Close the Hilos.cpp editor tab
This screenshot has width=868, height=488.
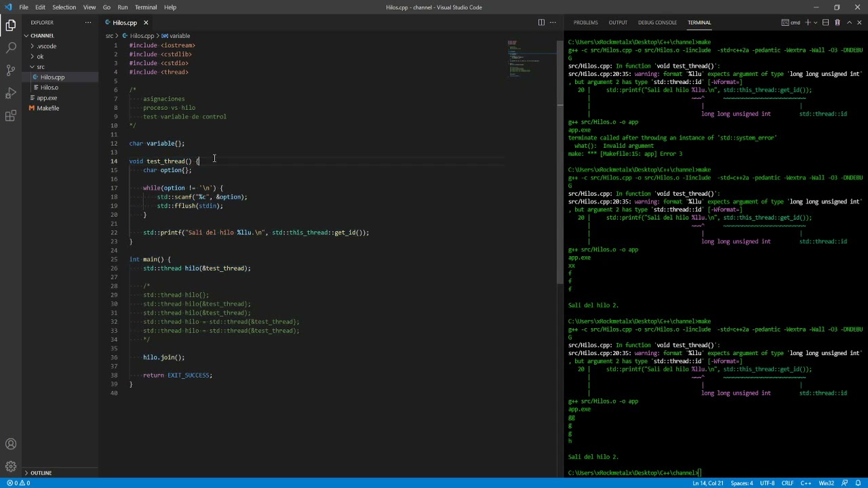pyautogui.click(x=145, y=22)
